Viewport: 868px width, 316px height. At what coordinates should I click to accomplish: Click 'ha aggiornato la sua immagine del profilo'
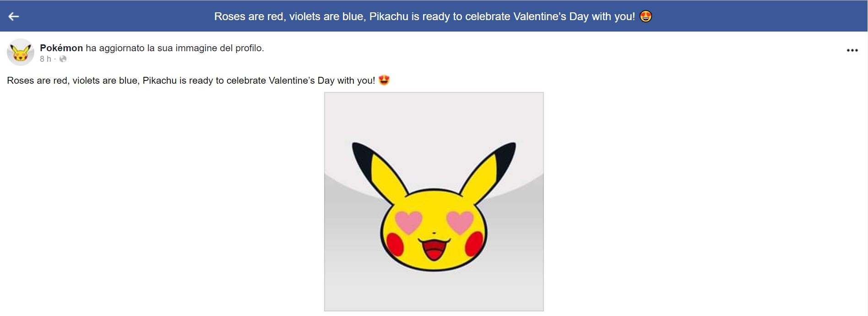[175, 48]
